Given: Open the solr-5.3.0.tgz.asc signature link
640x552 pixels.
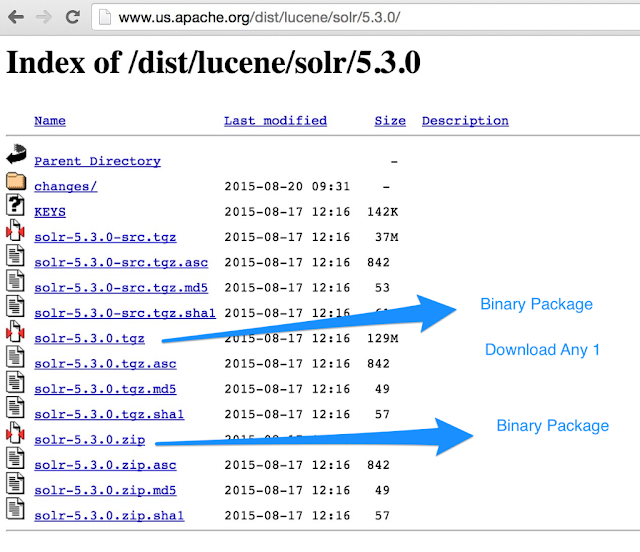Looking at the screenshot, I should (105, 364).
